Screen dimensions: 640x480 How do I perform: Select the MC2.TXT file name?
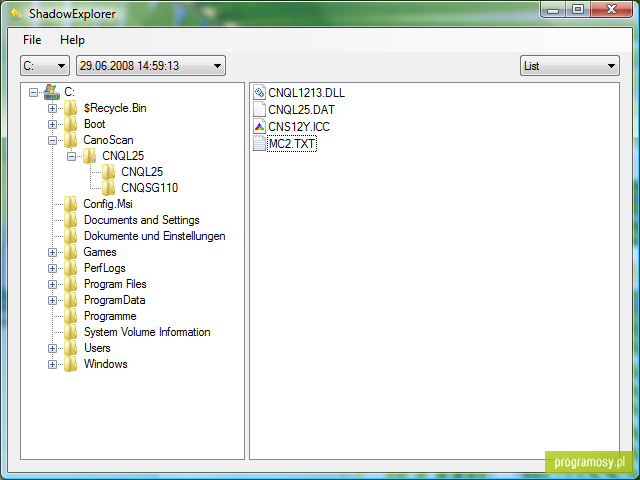click(292, 144)
